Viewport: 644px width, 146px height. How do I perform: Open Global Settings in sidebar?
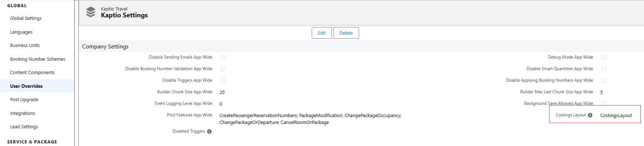point(26,18)
